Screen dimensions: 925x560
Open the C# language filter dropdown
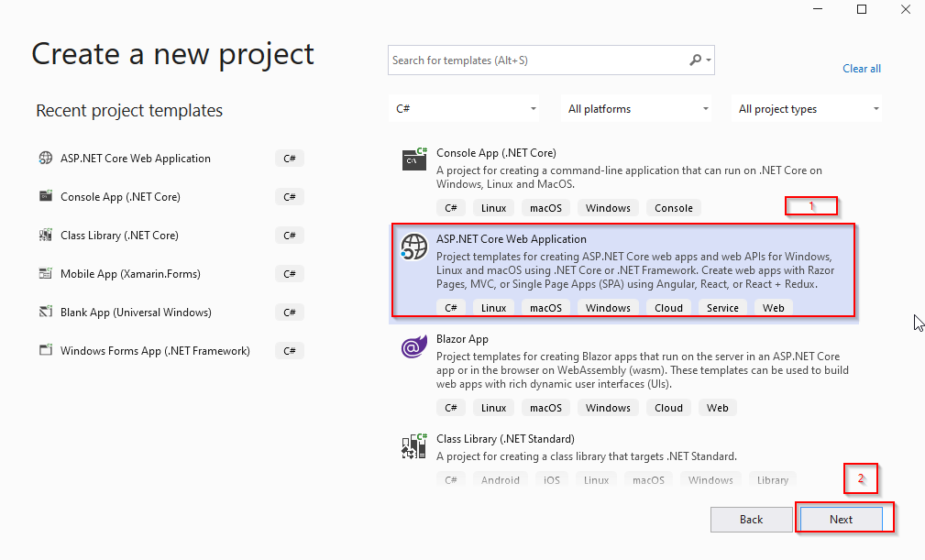pos(463,108)
